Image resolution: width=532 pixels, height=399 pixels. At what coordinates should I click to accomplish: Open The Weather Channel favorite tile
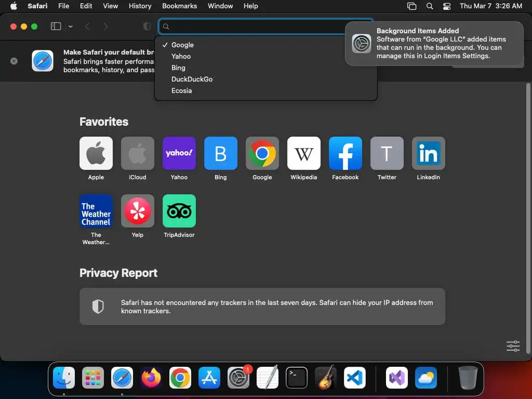96,211
